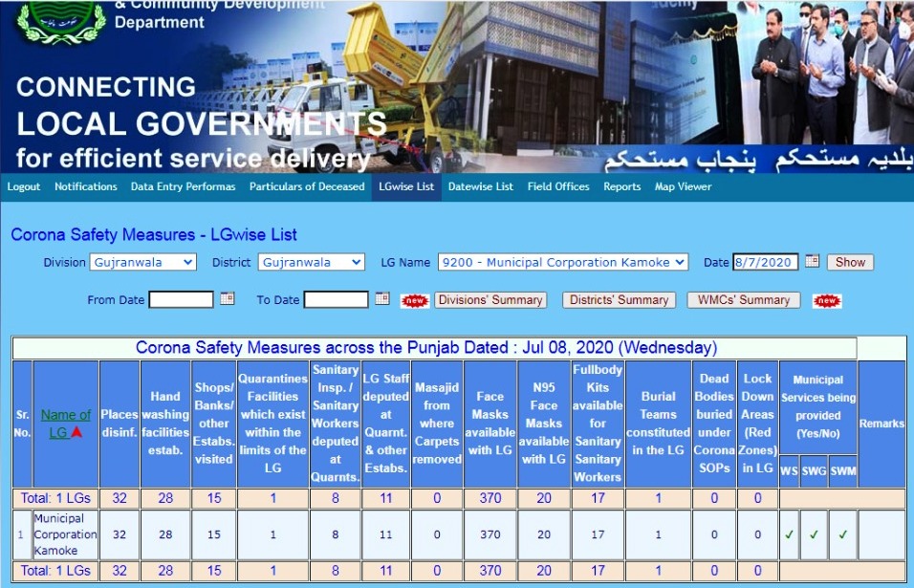Click the SWM green checkmark for Kamoke
Screen dimensions: 914x588
tap(842, 534)
